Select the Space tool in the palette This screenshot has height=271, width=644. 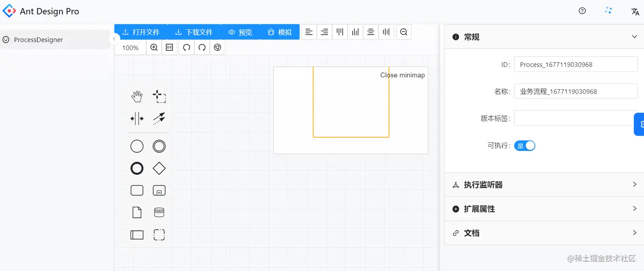[136, 119]
